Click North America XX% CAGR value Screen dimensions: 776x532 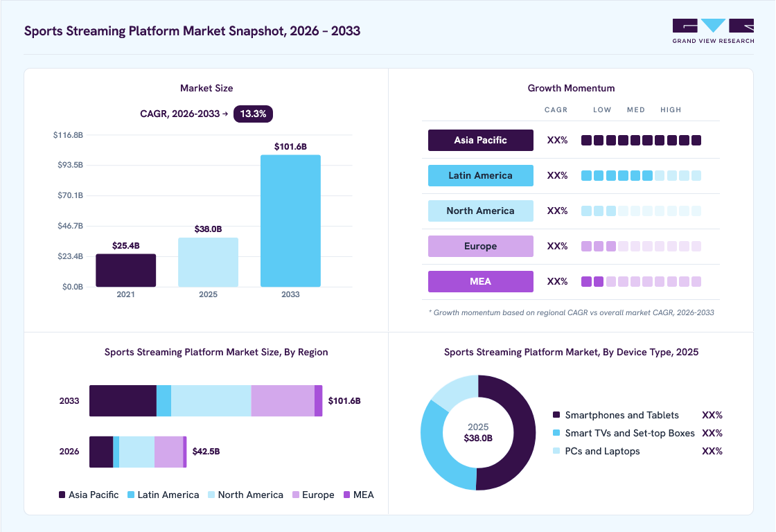click(557, 211)
